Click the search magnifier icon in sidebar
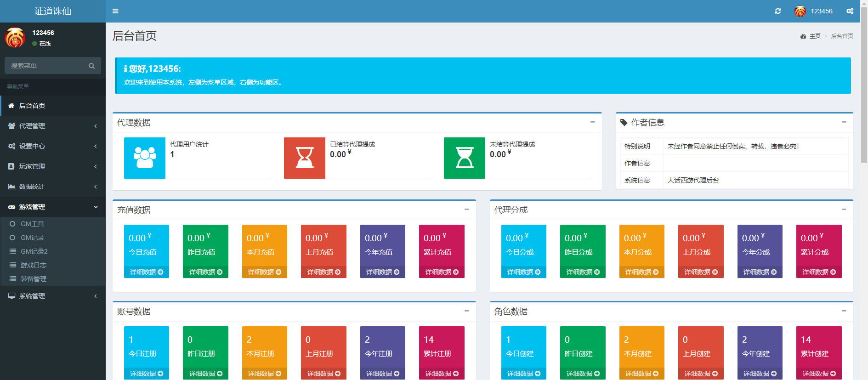 pos(91,66)
